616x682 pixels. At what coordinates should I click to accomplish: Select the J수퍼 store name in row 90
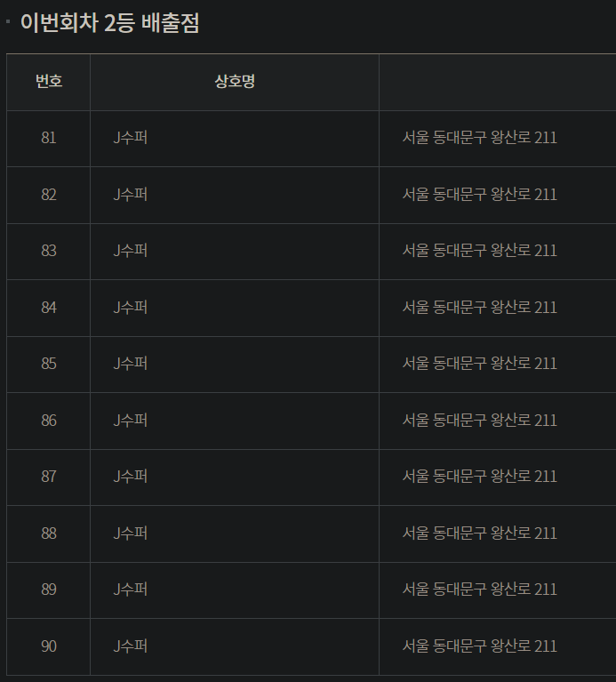[131, 646]
